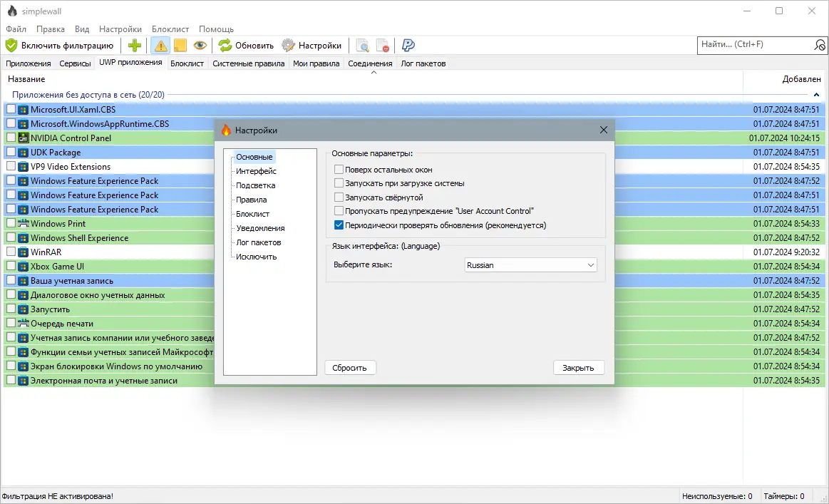Close the Настройки dialog with X

(x=603, y=130)
